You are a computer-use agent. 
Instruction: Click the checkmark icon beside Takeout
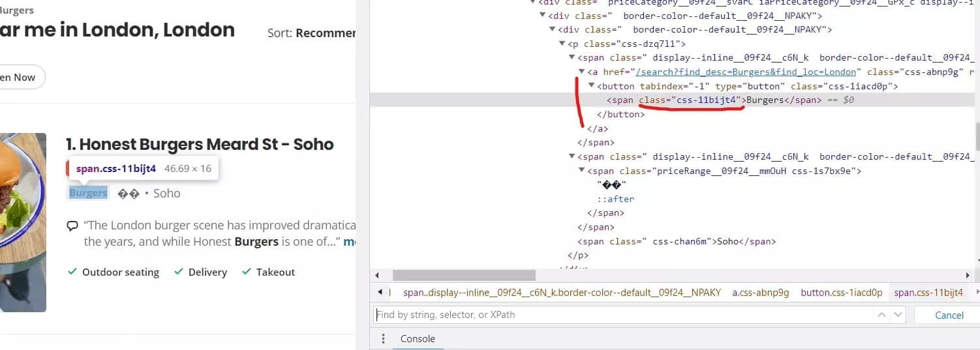click(x=247, y=272)
